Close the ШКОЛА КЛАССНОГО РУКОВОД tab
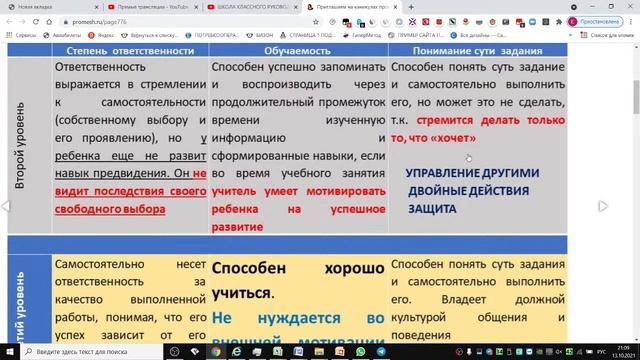This screenshot has width=640, height=360. pos(296,7)
